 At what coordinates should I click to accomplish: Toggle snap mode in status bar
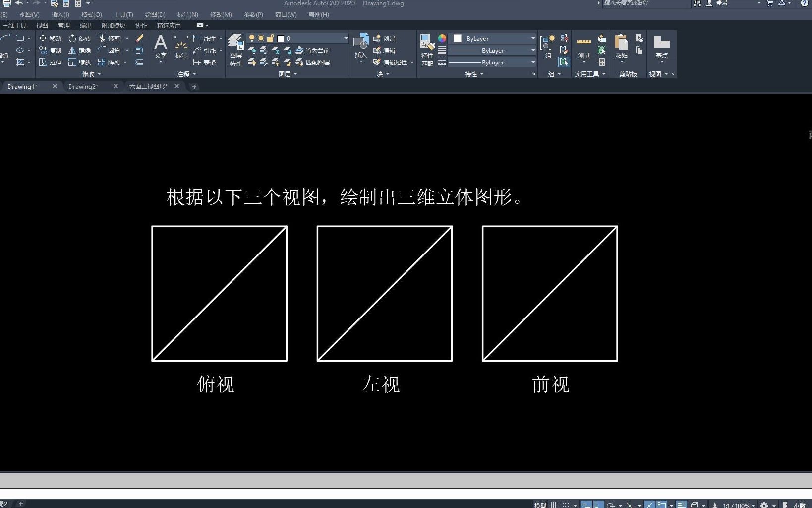(x=566, y=505)
